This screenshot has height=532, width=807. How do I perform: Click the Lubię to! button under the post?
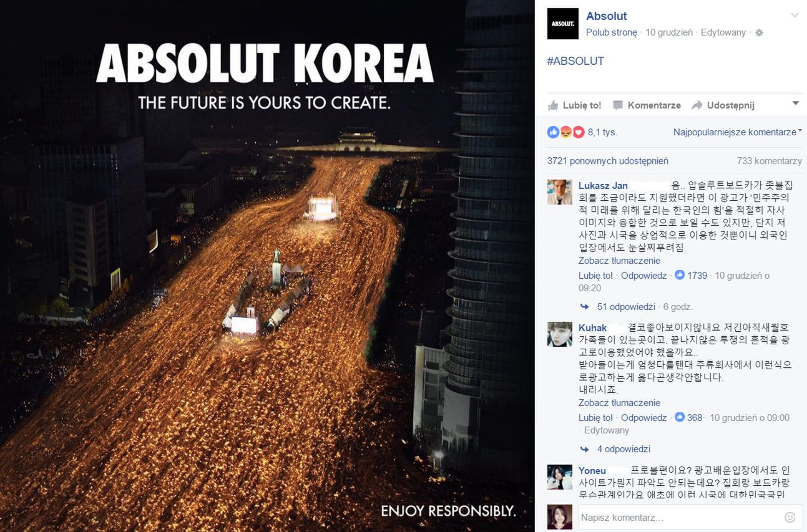(x=574, y=105)
